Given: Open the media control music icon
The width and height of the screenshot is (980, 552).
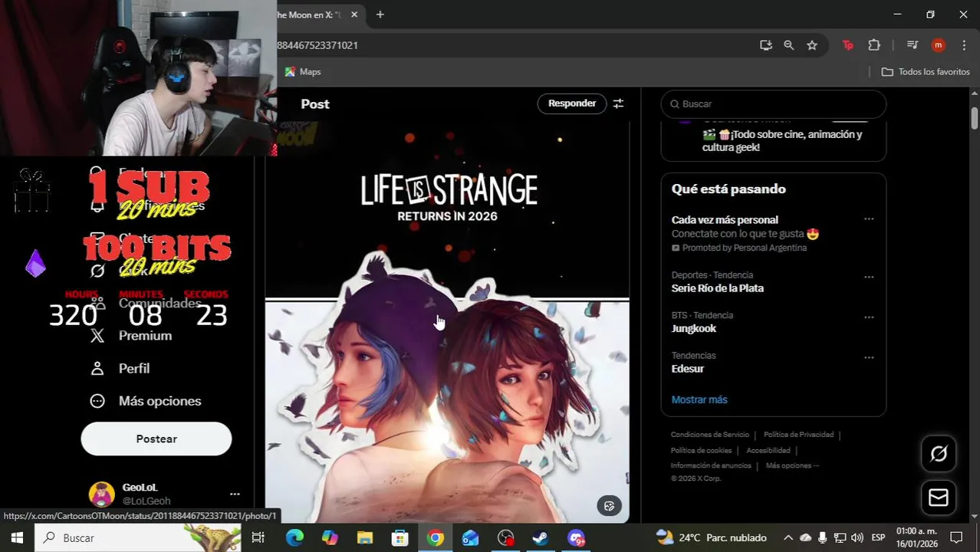Looking at the screenshot, I should [913, 45].
